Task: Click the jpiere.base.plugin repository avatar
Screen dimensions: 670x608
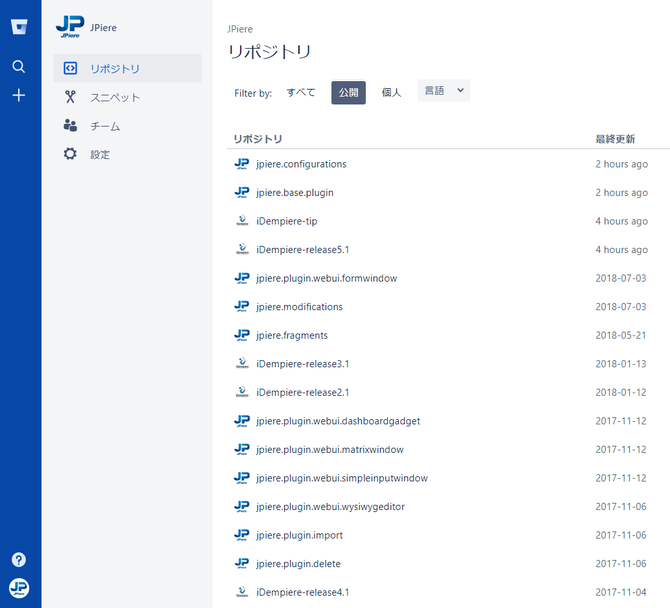Action: pos(242,193)
